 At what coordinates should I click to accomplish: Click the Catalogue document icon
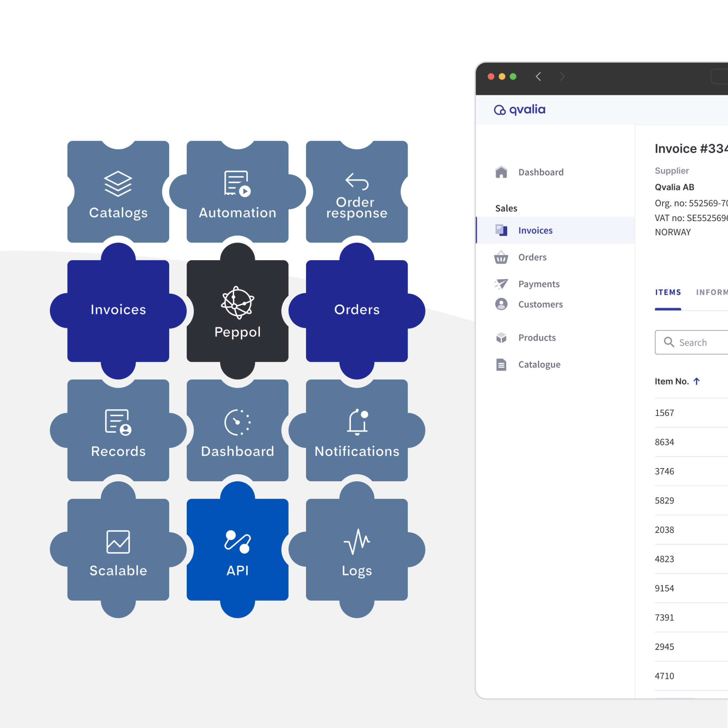pos(501,364)
